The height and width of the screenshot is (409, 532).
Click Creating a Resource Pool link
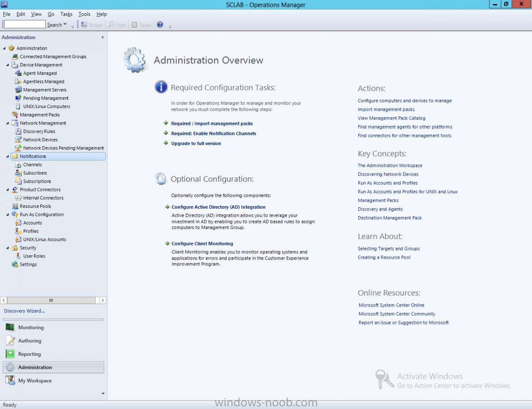coord(384,257)
